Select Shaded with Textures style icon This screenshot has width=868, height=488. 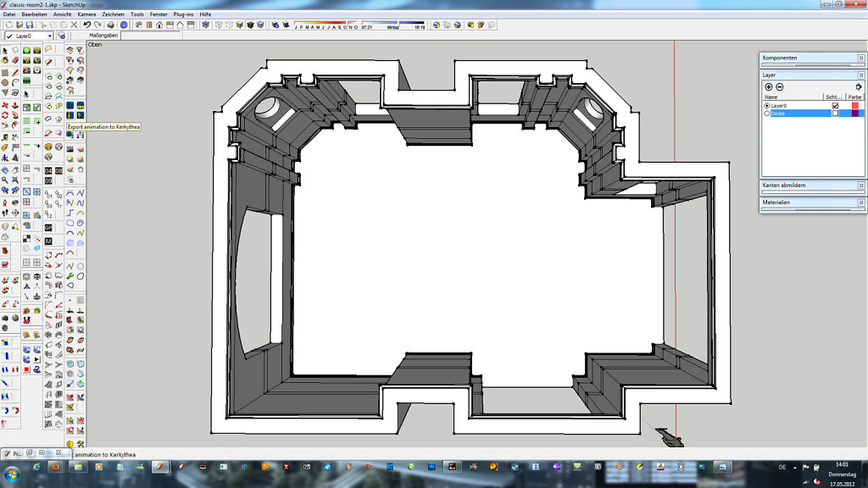click(x=250, y=25)
